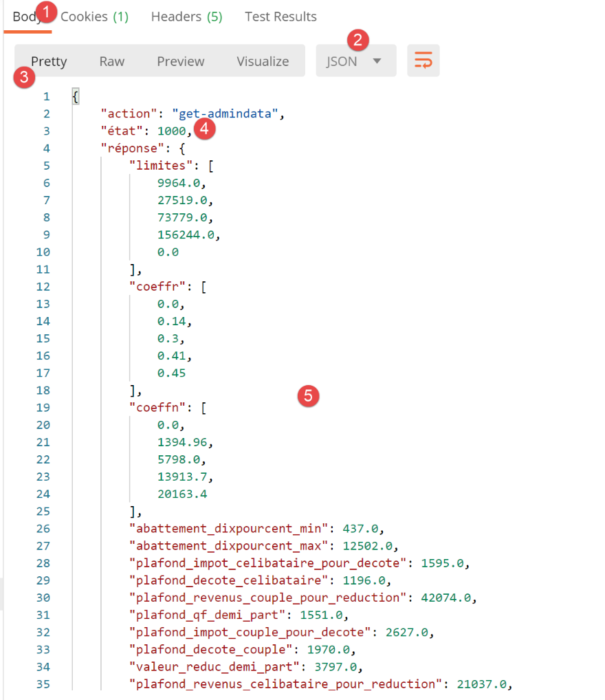Screen dimensions: 605x700
Task: Click the red annotation marker 5
Action: (308, 395)
